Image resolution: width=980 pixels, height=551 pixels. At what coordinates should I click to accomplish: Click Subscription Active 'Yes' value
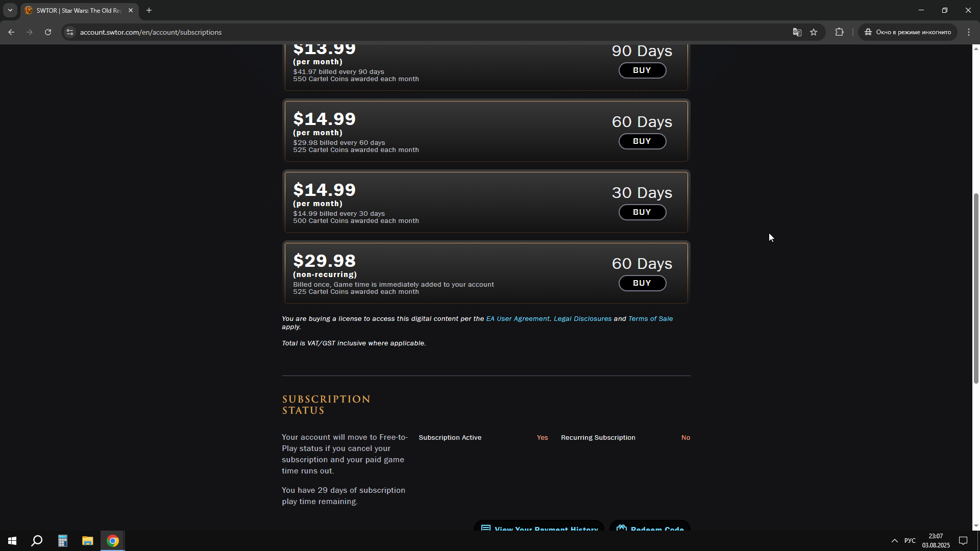[542, 438]
